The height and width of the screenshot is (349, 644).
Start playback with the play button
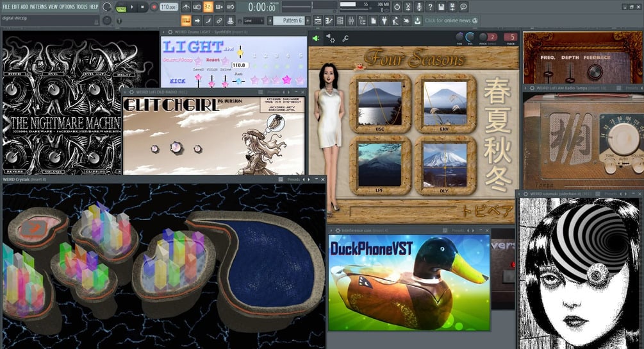(x=132, y=7)
